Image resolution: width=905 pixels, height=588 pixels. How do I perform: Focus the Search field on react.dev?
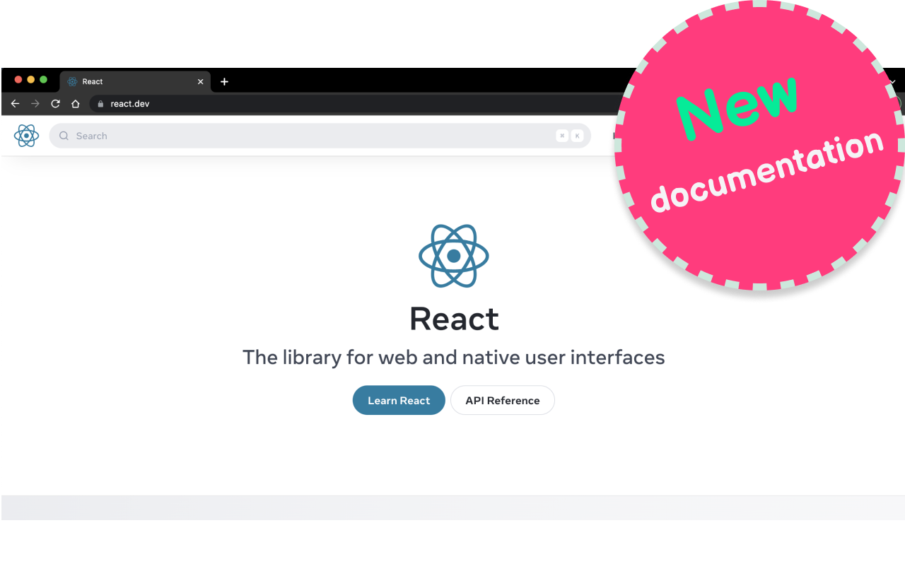tap(320, 136)
